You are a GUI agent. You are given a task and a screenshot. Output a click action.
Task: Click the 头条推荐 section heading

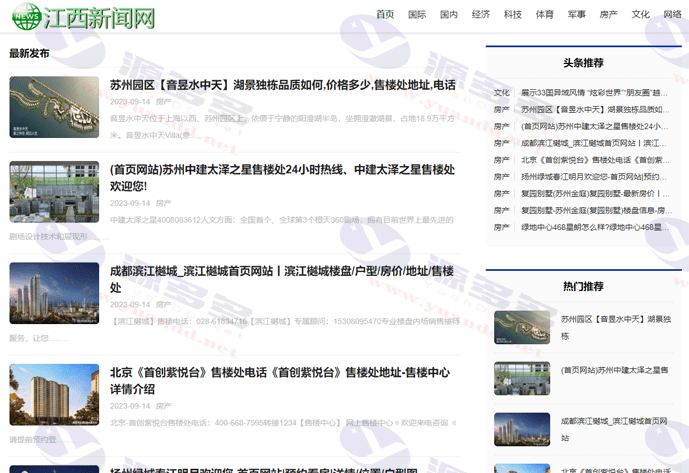[x=583, y=63]
